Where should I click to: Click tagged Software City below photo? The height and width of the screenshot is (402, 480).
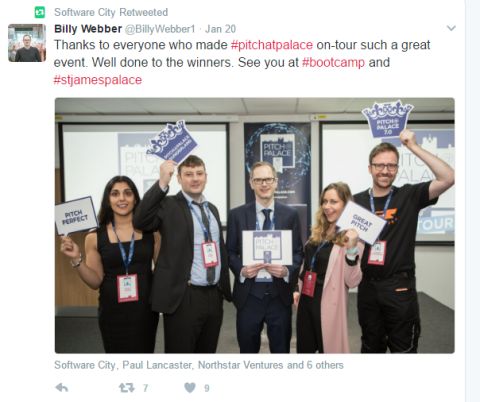(x=85, y=365)
